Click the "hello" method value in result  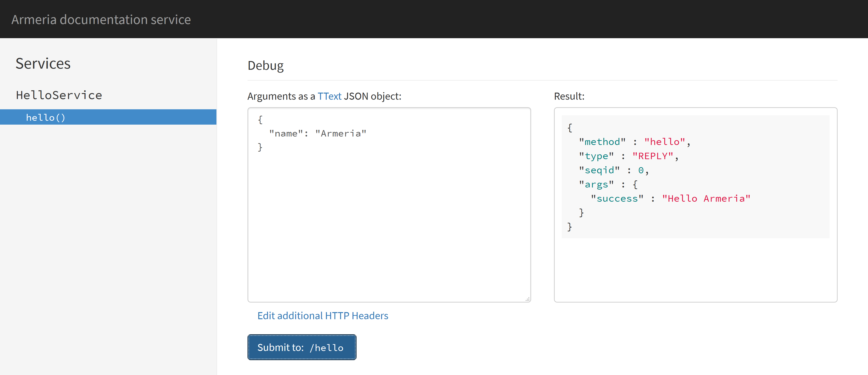(x=664, y=142)
